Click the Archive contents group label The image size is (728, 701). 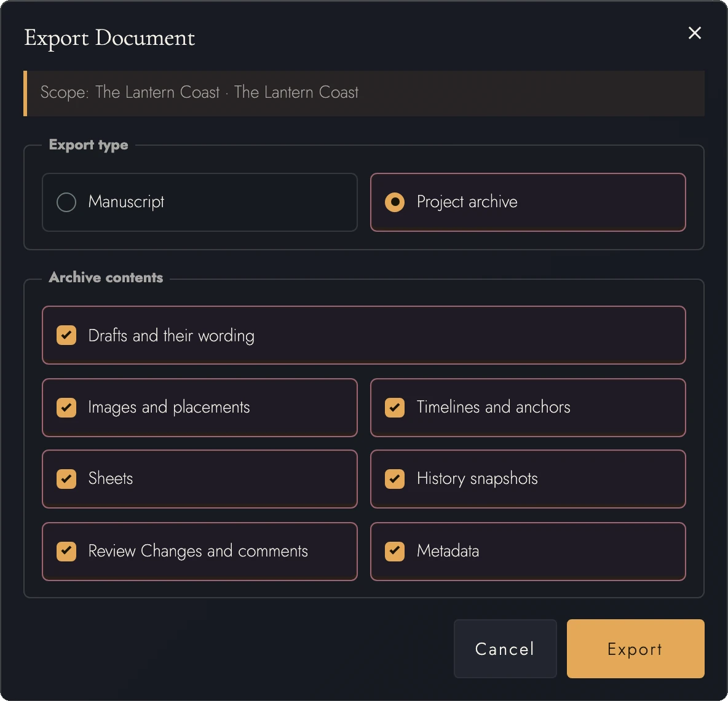106,277
